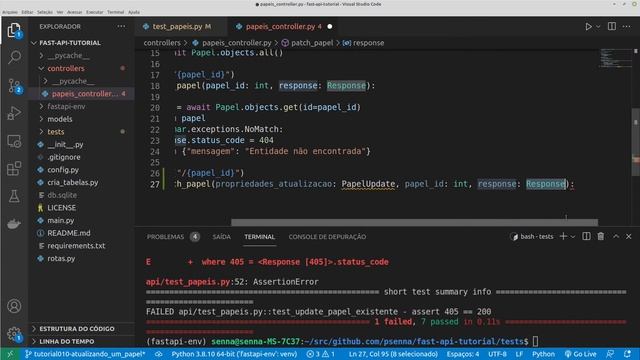Open the Extensions view

(x=14, y=169)
